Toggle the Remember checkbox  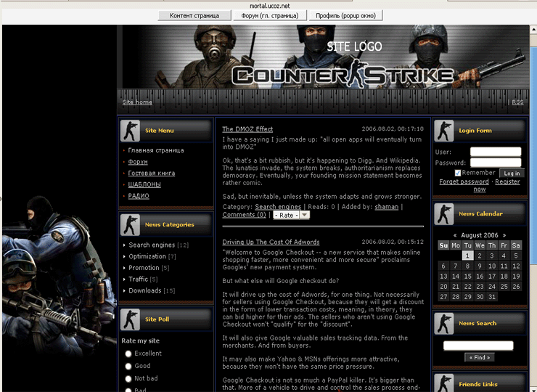458,173
